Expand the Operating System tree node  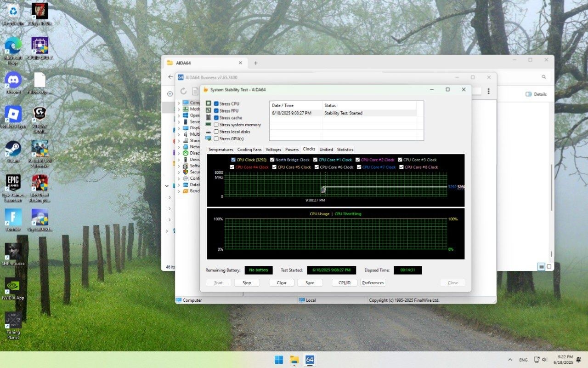[179, 115]
